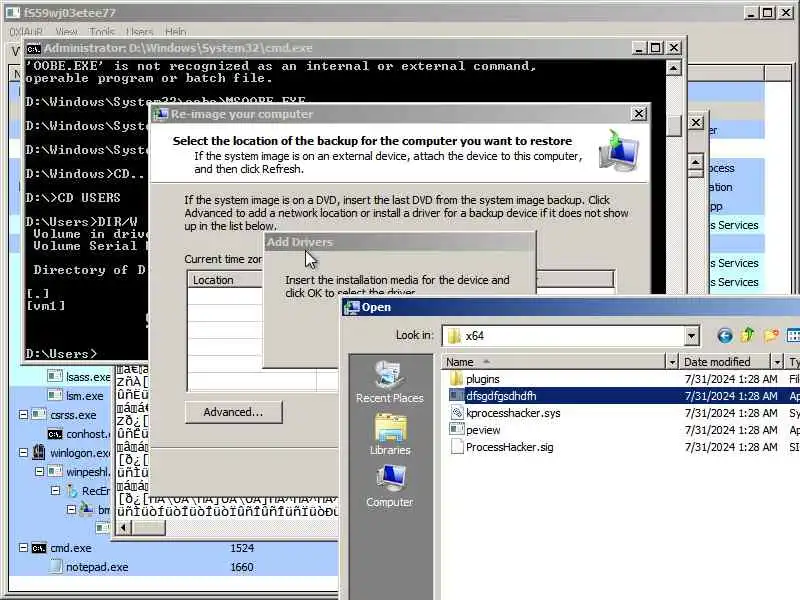This screenshot has width=800, height=600.
Task: Collapse the winpeshl tree node
Action: (39, 471)
